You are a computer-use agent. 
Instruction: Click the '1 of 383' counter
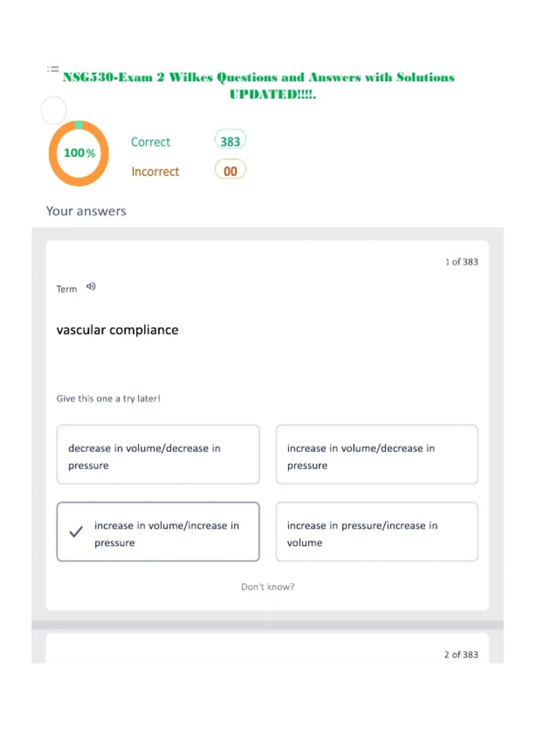coord(461,262)
